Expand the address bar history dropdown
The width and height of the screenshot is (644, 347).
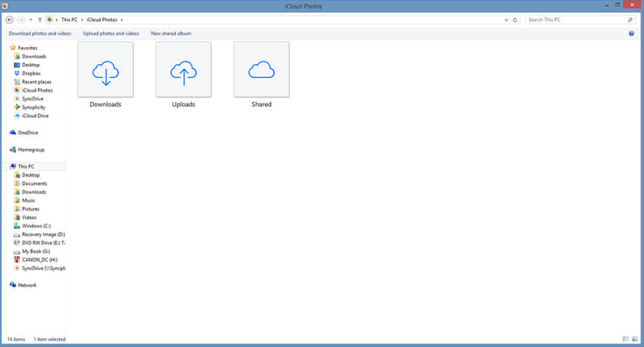point(507,20)
